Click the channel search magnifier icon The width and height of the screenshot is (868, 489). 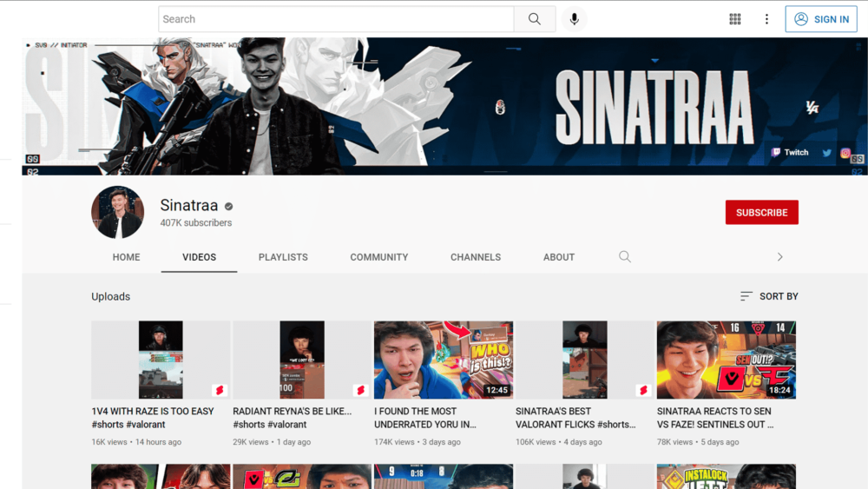point(624,256)
